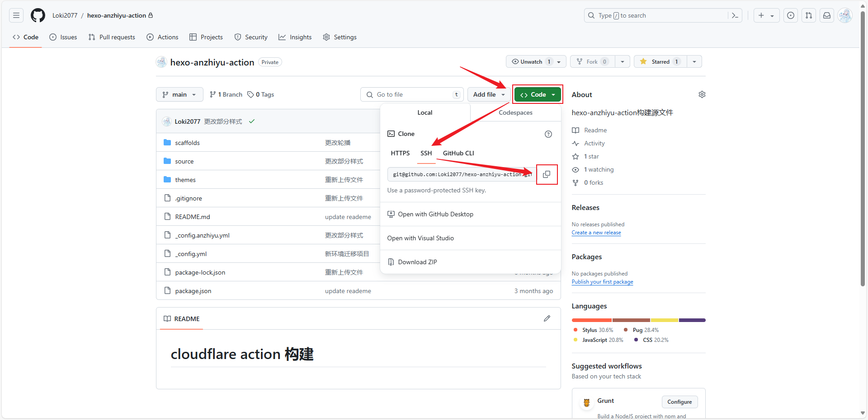Star toggle button labeled Starred
This screenshot has height=420, width=868.
click(x=660, y=61)
